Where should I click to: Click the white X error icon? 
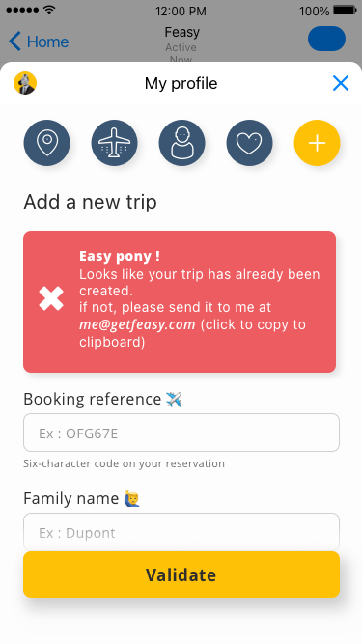click(x=51, y=298)
